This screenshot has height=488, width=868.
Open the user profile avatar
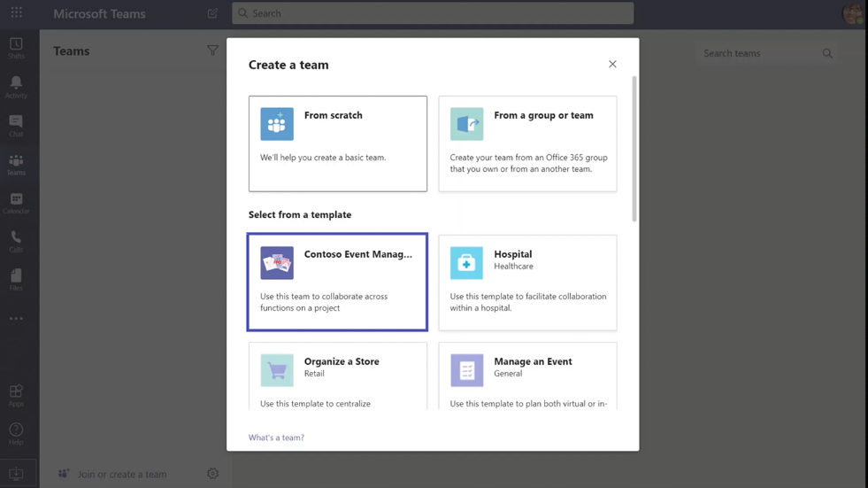854,13
